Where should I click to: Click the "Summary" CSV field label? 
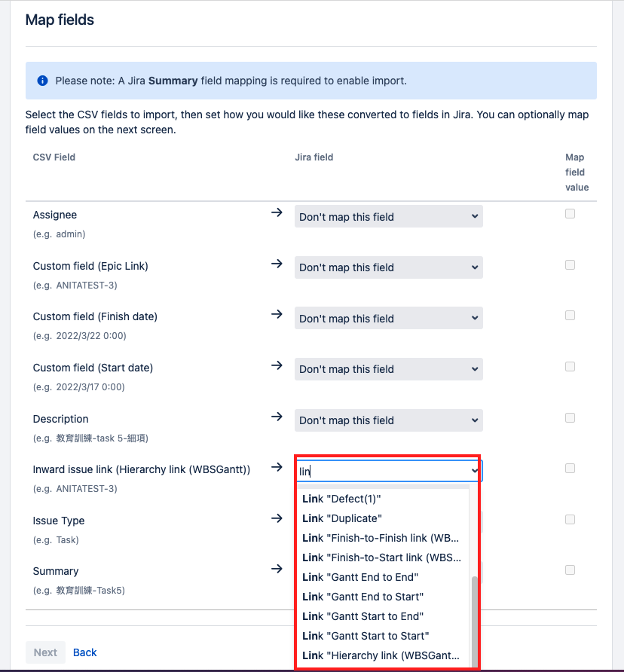(x=56, y=571)
